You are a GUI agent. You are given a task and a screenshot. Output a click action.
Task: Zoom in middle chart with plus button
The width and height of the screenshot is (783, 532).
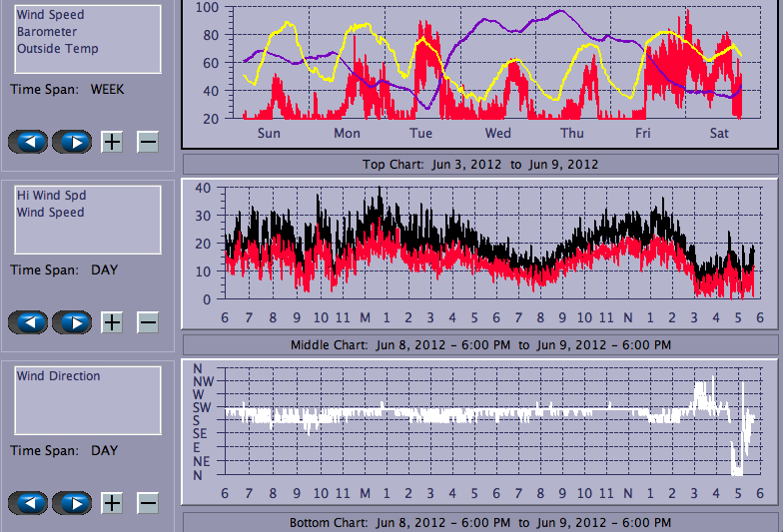(112, 322)
